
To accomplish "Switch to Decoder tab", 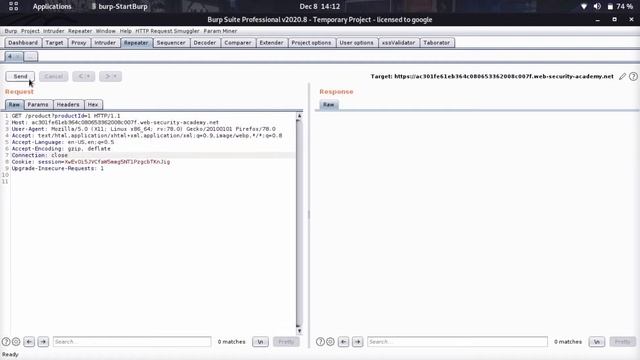I will click(205, 43).
